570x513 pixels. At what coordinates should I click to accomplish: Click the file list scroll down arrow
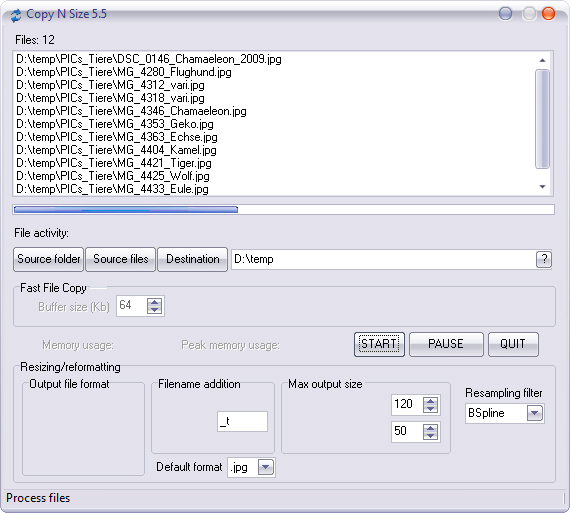(x=542, y=187)
